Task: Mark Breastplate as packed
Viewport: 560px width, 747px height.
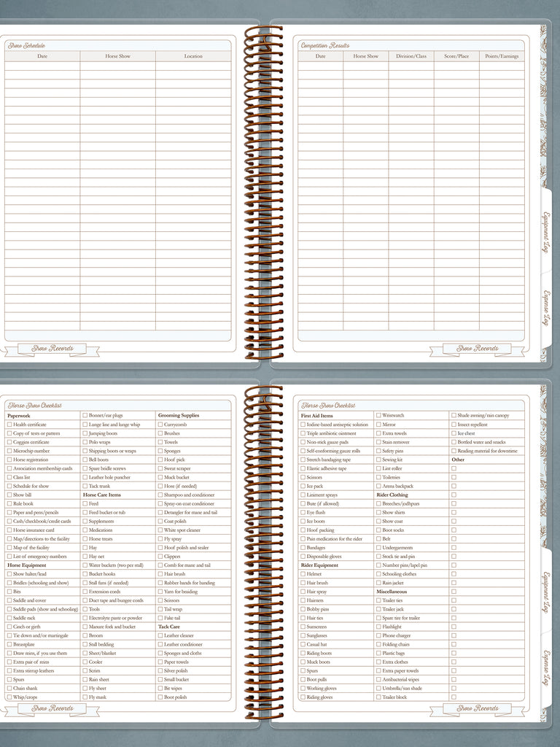Action: 9,644
